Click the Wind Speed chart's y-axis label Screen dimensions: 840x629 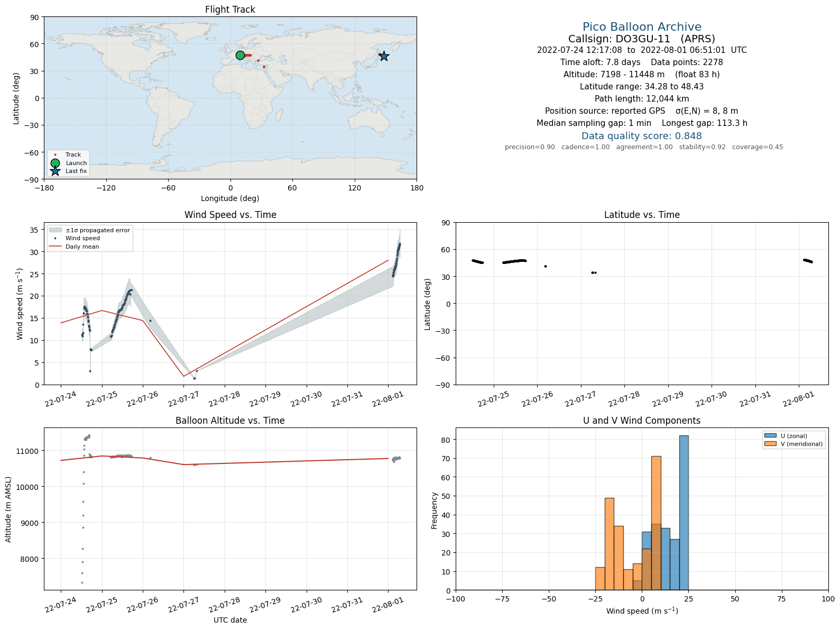click(20, 304)
